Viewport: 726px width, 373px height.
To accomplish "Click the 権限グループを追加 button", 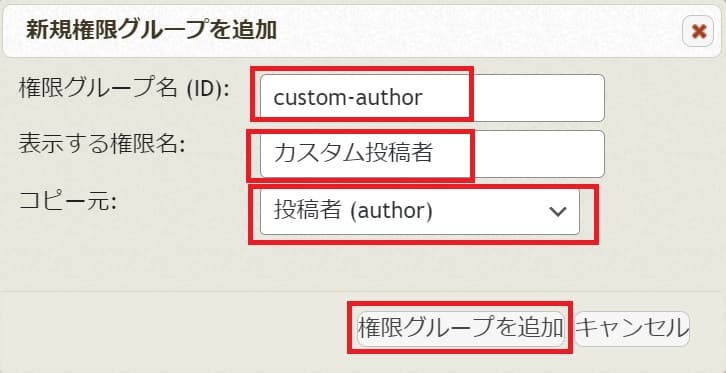I will click(x=460, y=329).
